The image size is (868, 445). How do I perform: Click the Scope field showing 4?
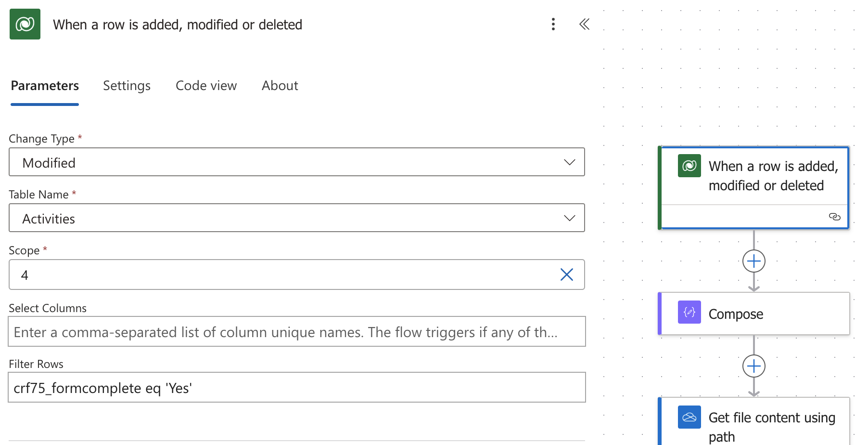point(284,275)
